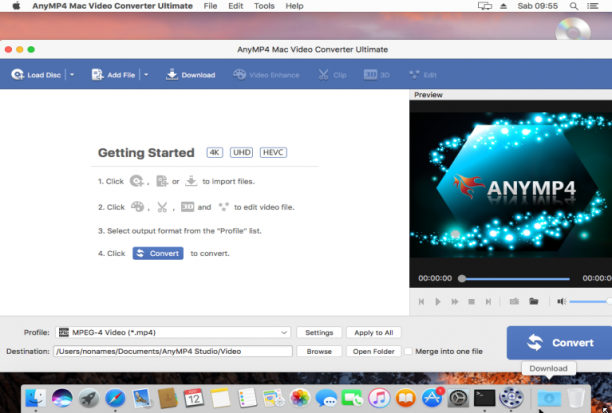
Task: Toggle Merge into one file checkbox
Action: (x=408, y=351)
